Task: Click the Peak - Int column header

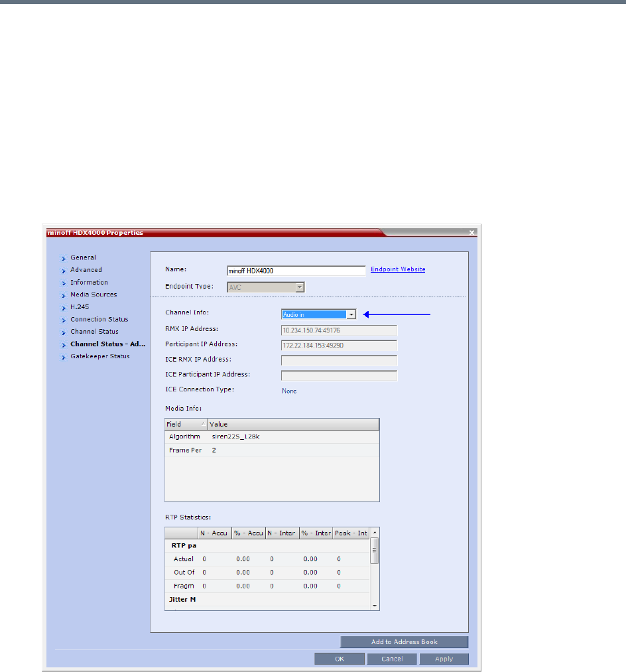Action: point(351,533)
